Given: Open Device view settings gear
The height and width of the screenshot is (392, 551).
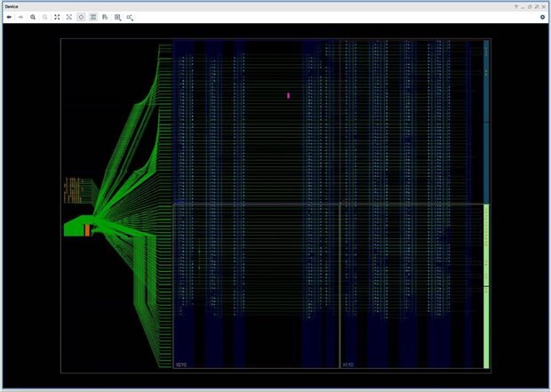Looking at the screenshot, I should point(542,17).
